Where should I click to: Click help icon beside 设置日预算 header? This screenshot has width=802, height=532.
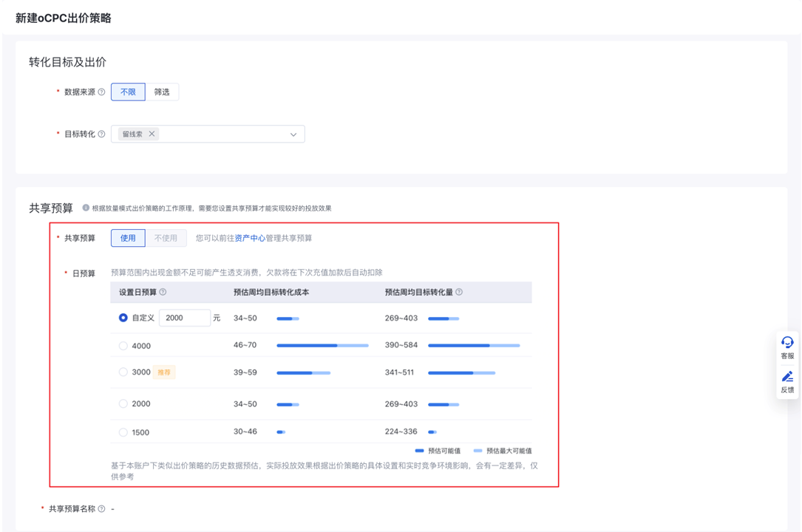point(163,292)
